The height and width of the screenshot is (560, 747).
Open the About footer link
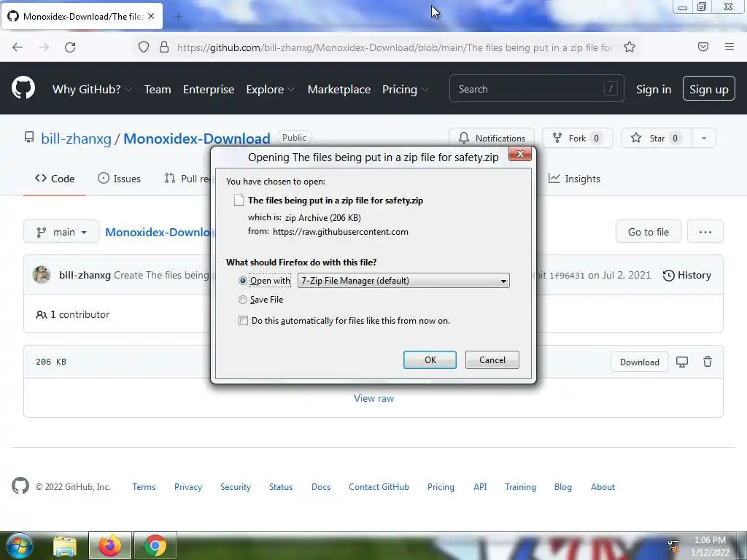click(x=603, y=486)
